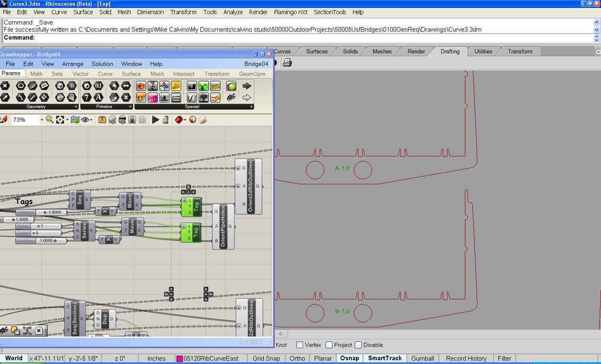The width and height of the screenshot is (601, 364).
Task: Toggle Grid Snap in status bar
Action: [x=266, y=358]
